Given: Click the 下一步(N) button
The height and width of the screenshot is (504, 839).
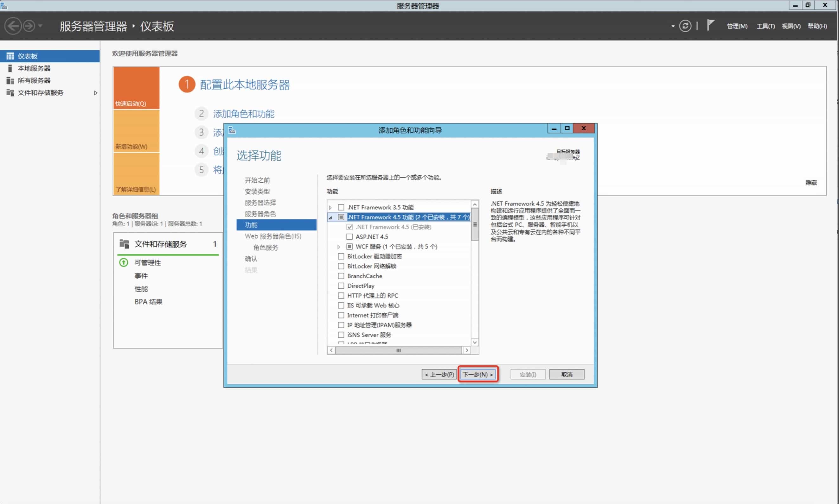Looking at the screenshot, I should click(478, 374).
